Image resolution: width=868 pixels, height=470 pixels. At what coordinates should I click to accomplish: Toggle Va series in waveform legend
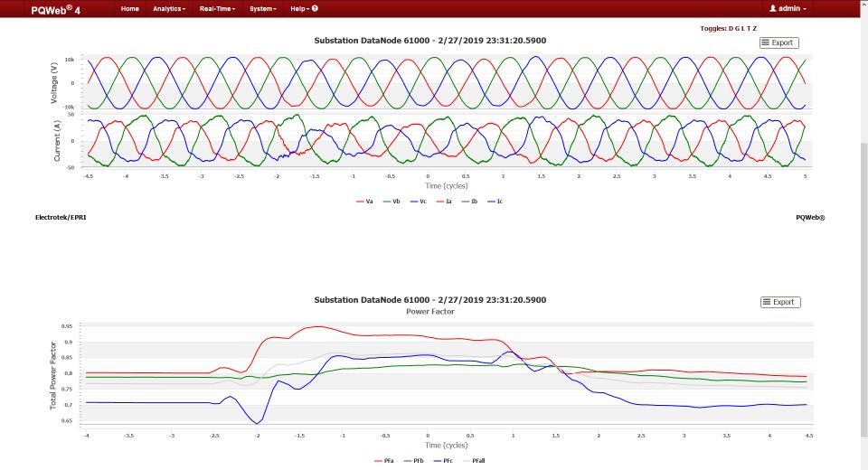point(364,202)
